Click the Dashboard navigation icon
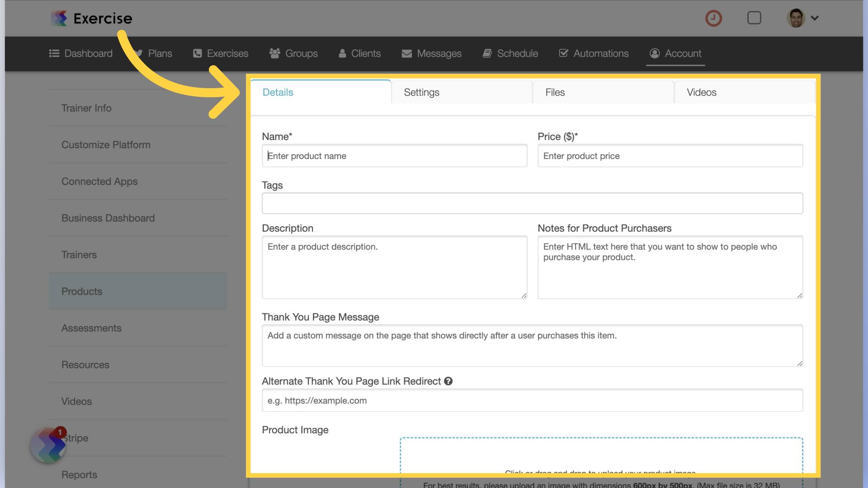 coord(54,53)
